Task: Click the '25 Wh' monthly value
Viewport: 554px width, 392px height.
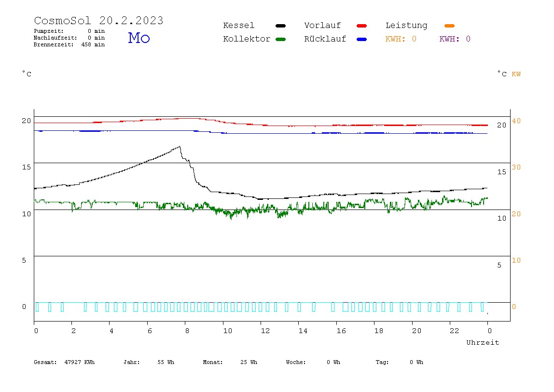Action: click(249, 362)
